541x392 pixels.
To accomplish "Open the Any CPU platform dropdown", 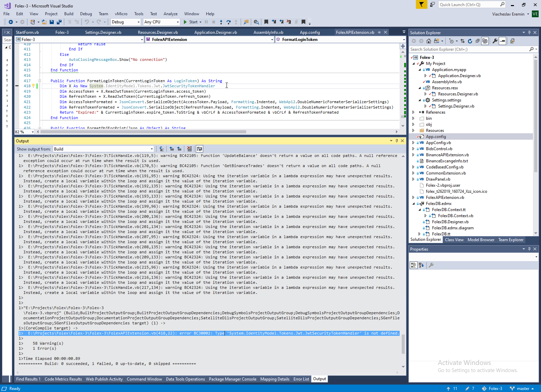I will point(161,22).
